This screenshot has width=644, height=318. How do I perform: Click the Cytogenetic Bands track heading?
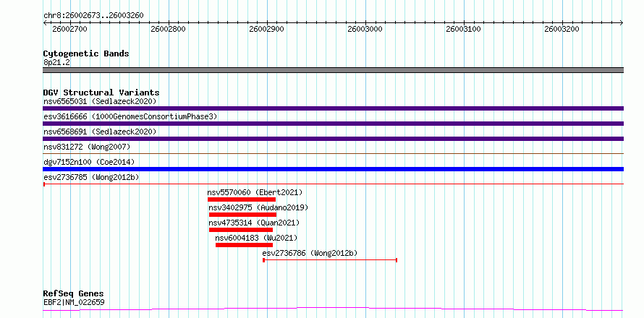(x=86, y=53)
